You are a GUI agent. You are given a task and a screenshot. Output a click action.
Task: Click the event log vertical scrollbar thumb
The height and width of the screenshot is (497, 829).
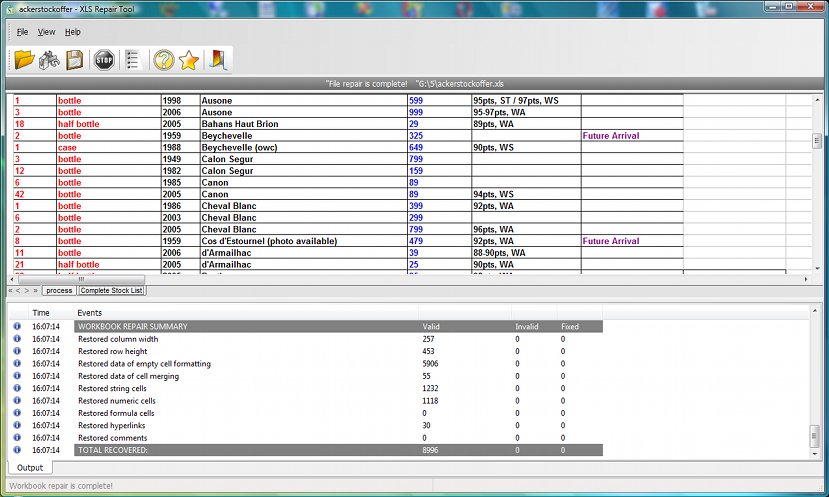[815, 437]
